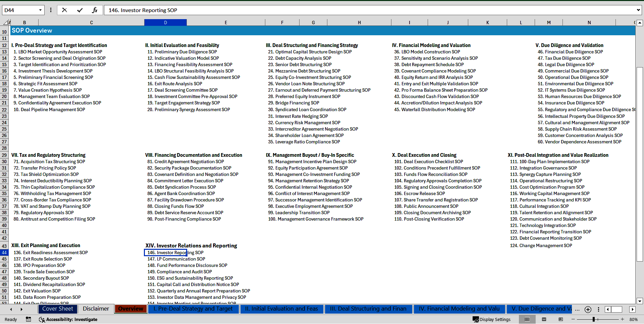
Task: Click the zoom slider handle
Action: pyautogui.click(x=593, y=319)
